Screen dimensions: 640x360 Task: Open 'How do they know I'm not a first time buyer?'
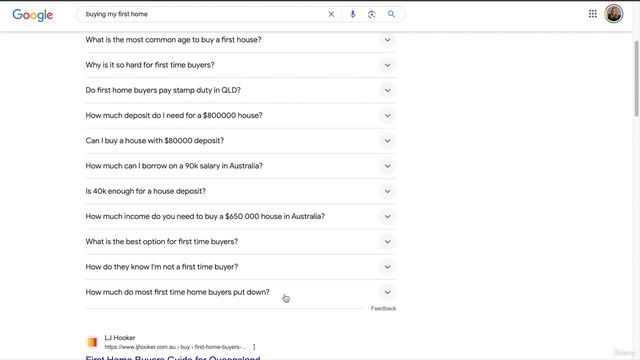tap(162, 267)
